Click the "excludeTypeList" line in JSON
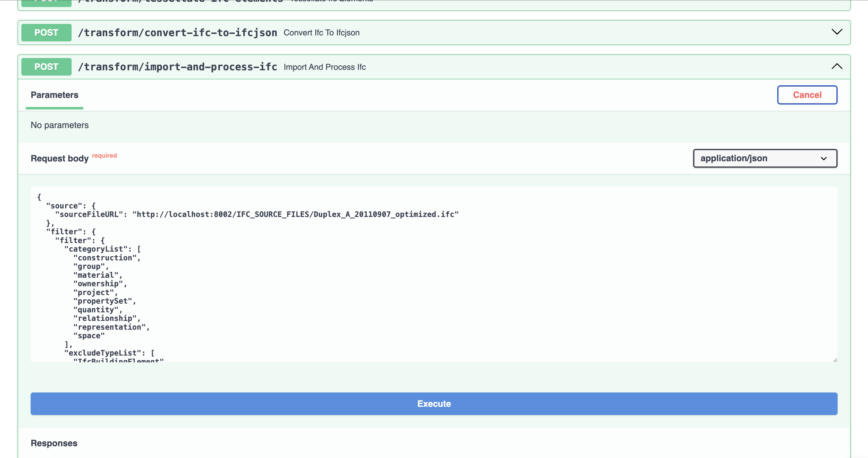The width and height of the screenshot is (868, 458). coord(109,353)
